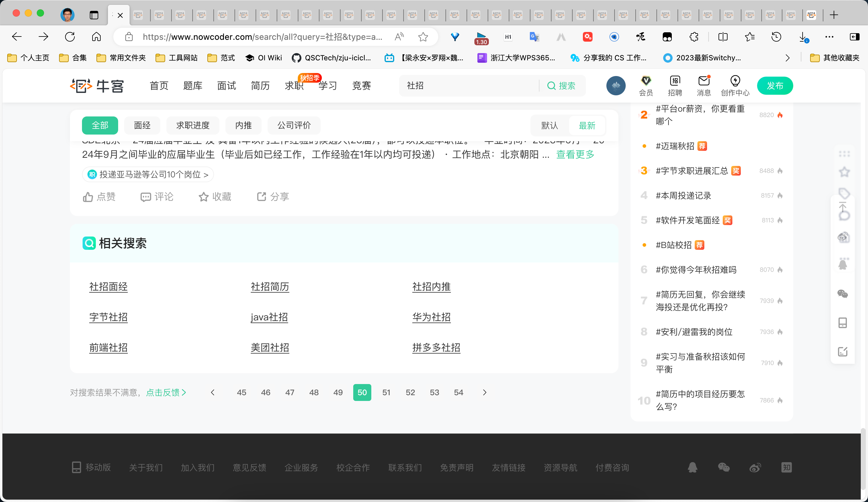Viewport: 868px width, 502px height.
Task: Open the 消息 envelope icon
Action: point(704,81)
